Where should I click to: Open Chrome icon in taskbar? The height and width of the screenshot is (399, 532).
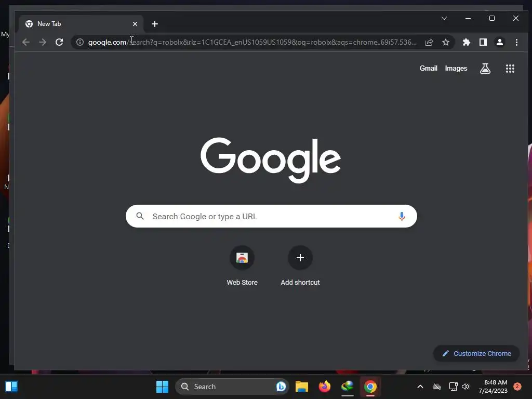click(370, 387)
